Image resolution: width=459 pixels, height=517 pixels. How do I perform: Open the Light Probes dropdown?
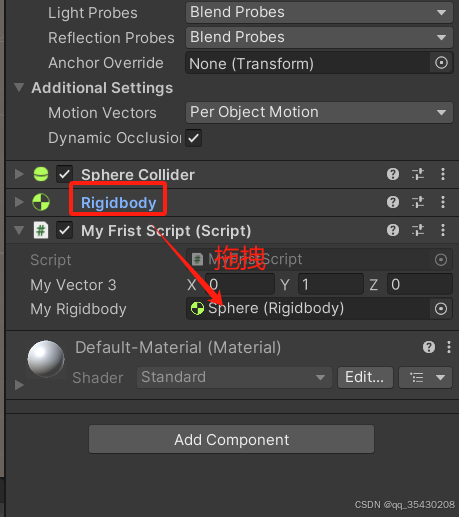(x=319, y=12)
